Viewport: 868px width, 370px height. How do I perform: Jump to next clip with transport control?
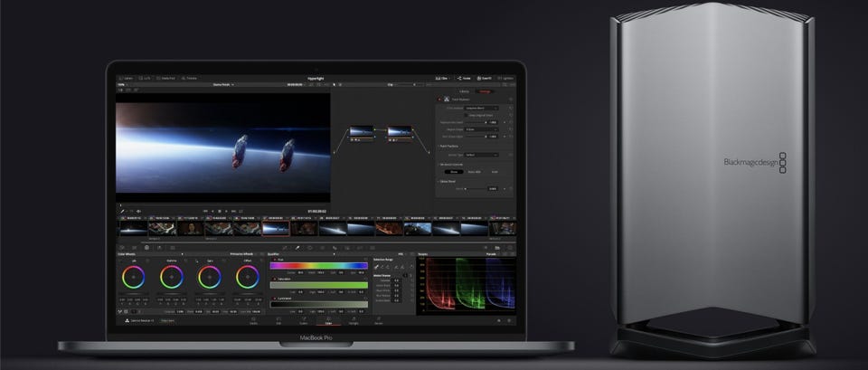[233, 211]
